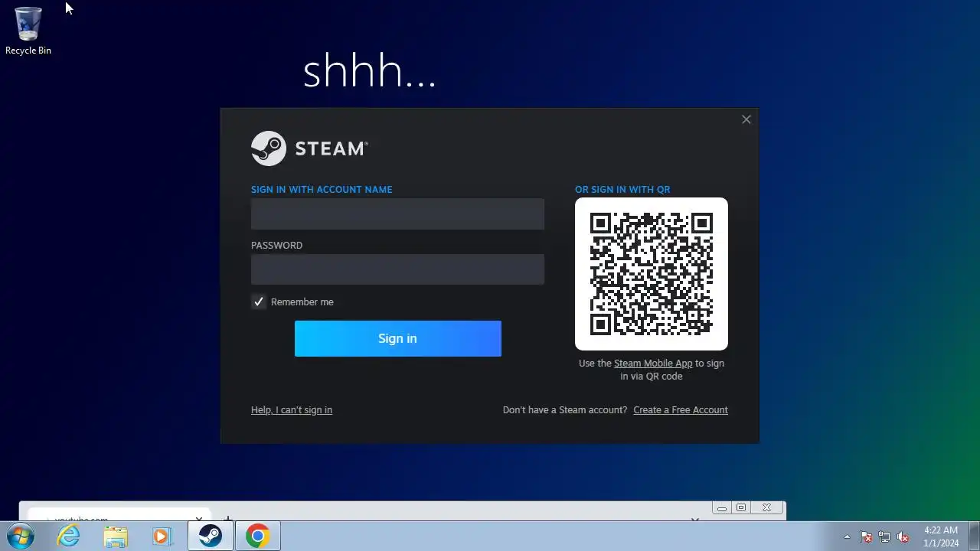The height and width of the screenshot is (551, 980).
Task: Open the Recycle Bin desktop icon
Action: click(x=28, y=31)
